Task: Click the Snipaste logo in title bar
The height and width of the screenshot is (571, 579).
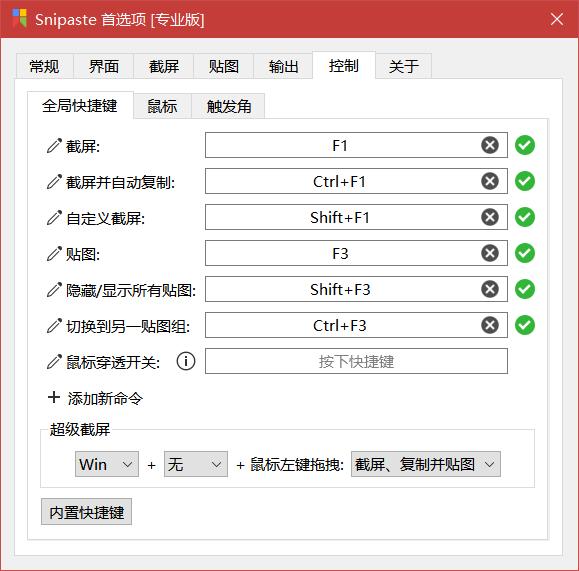Action: point(19,18)
